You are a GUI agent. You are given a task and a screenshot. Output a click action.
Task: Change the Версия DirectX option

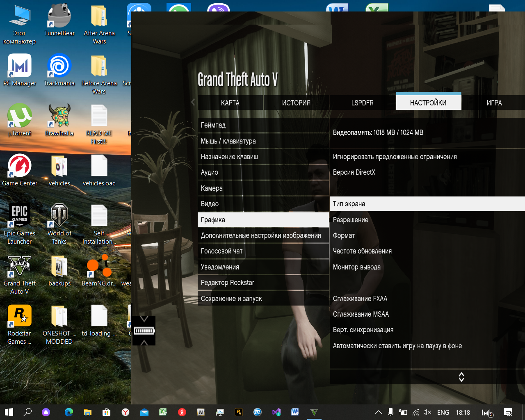point(427,172)
